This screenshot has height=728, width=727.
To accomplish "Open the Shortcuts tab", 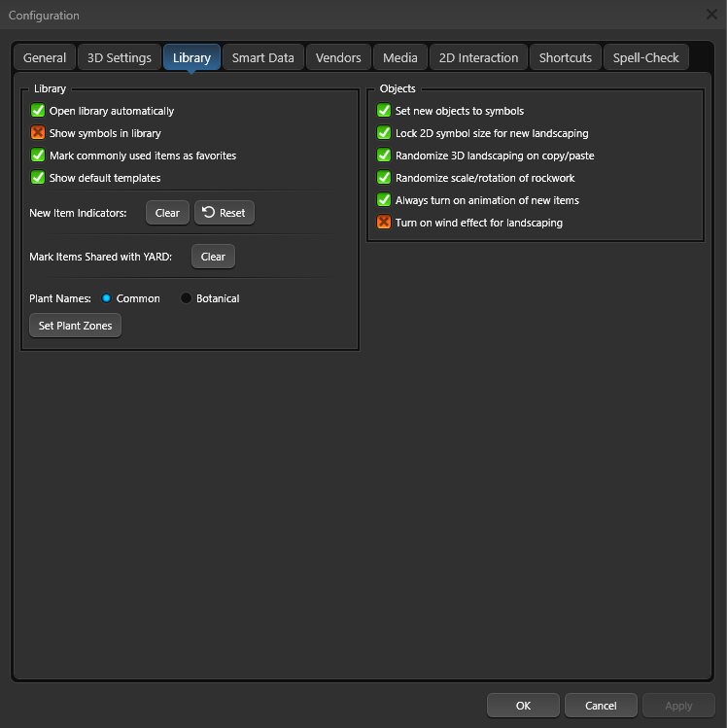I will (565, 57).
